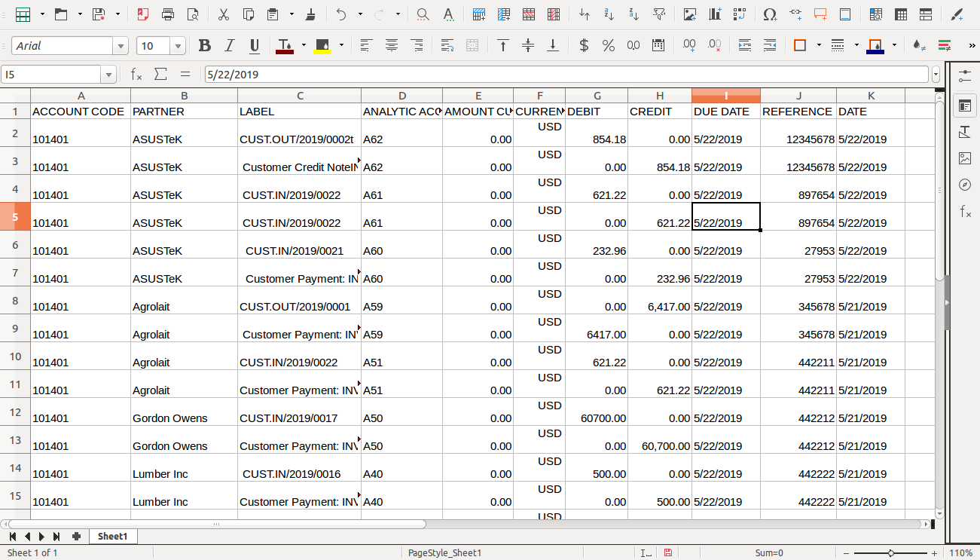Open sidebar Gallery icon

click(965, 158)
